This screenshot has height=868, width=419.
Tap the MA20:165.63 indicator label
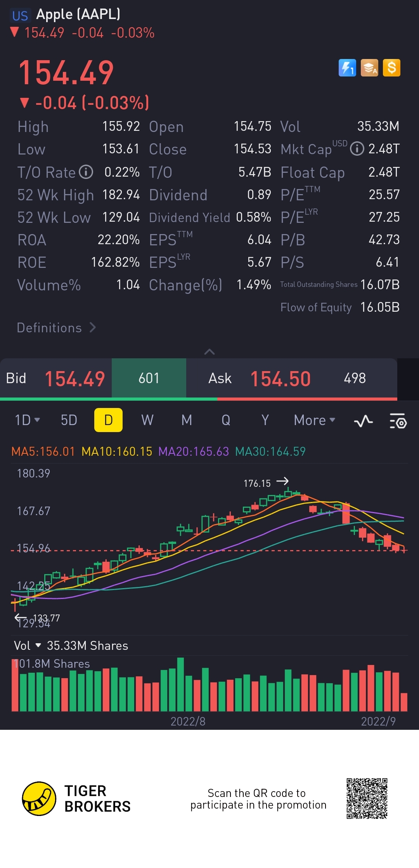tap(194, 451)
